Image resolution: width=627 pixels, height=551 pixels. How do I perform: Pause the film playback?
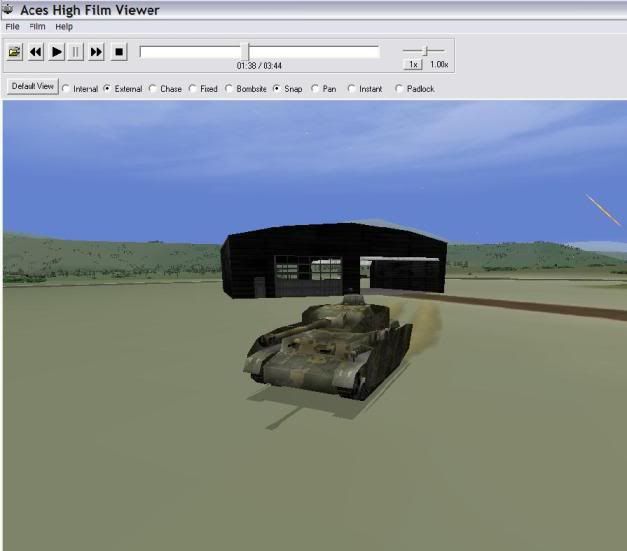(75, 52)
